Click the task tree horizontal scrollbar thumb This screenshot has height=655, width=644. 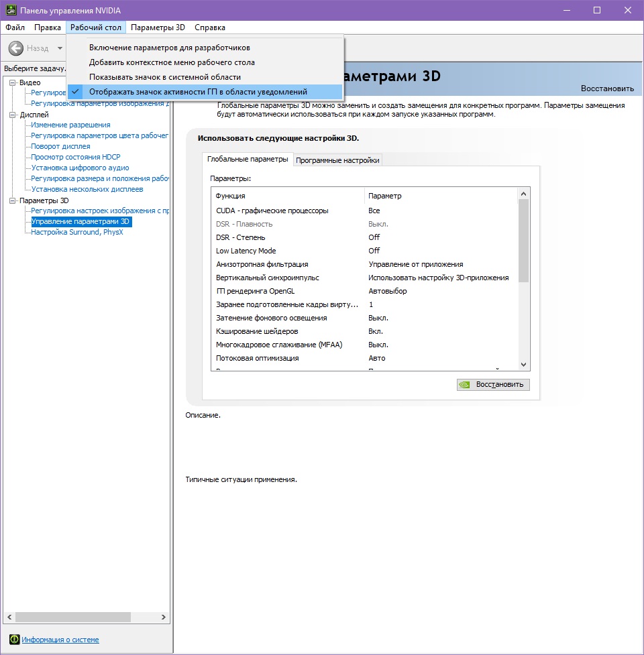73,617
